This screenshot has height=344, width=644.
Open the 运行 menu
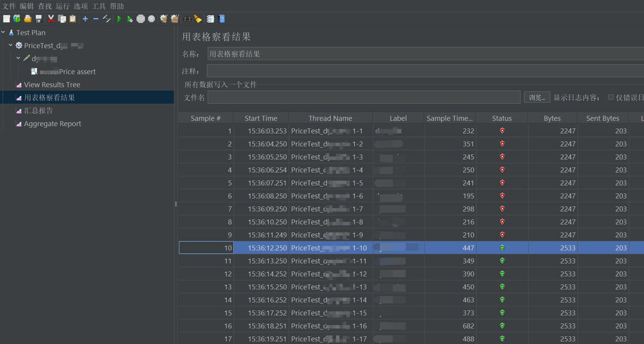62,6
